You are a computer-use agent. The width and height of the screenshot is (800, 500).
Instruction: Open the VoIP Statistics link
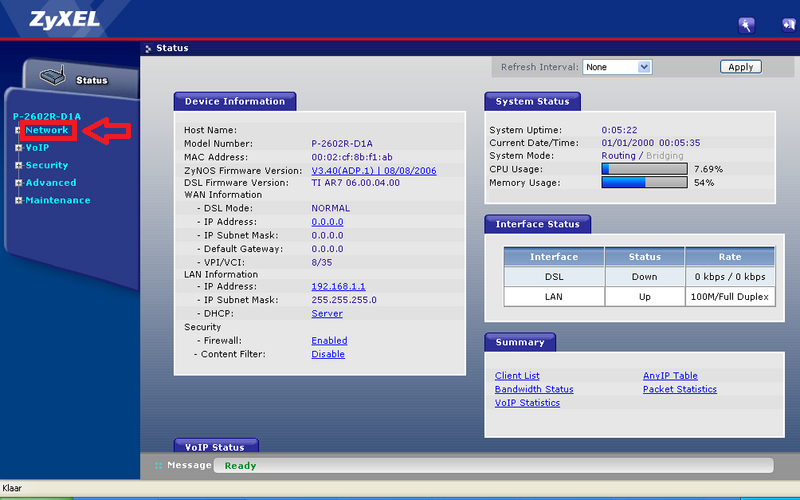[x=527, y=403]
